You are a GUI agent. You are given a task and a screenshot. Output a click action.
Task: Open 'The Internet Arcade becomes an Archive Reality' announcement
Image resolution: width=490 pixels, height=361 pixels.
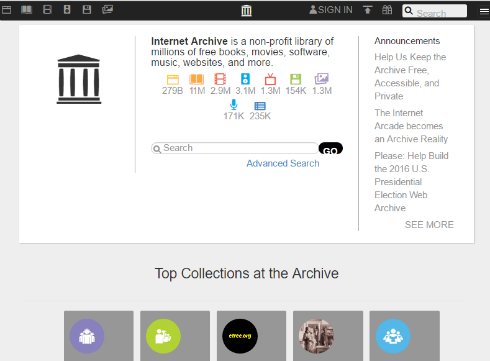click(411, 126)
